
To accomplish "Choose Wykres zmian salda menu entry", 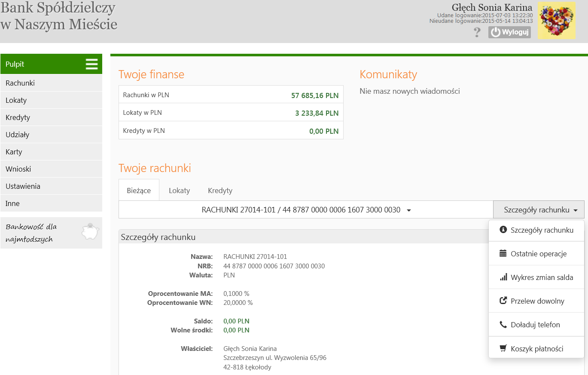I will point(536,277).
